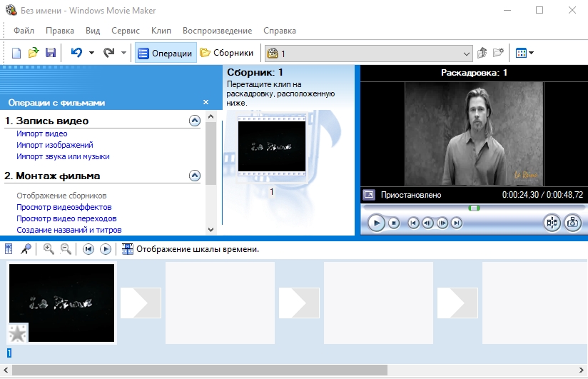Toggle full screen preview icon
The height and width of the screenshot is (379, 588).
click(369, 195)
